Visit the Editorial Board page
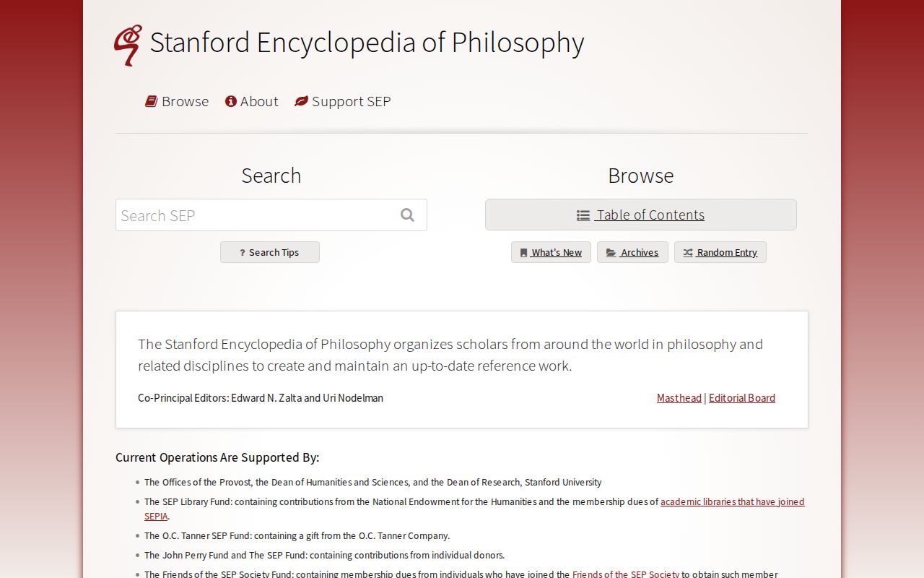Viewport: 924px width, 578px height. [741, 398]
